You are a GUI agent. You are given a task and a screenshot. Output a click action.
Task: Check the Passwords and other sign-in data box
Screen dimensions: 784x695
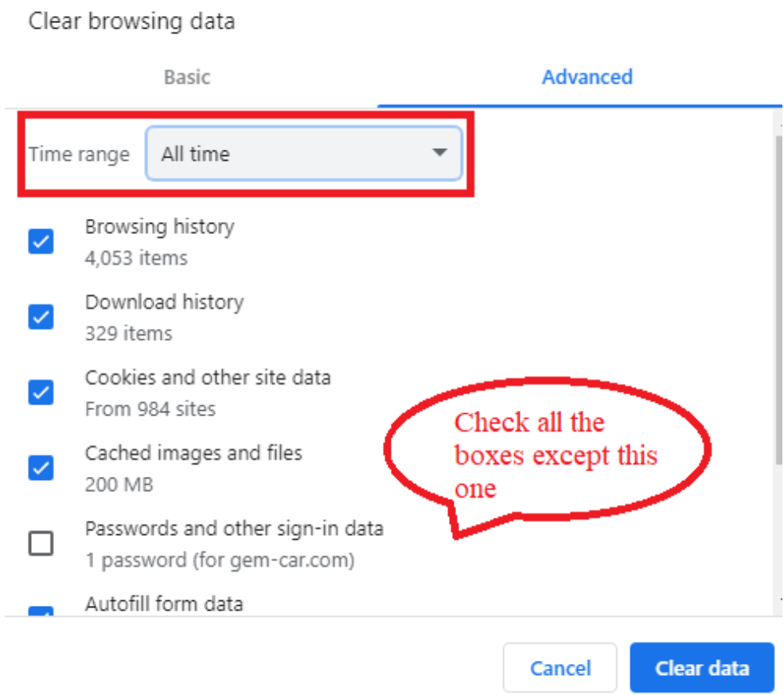[x=41, y=544]
